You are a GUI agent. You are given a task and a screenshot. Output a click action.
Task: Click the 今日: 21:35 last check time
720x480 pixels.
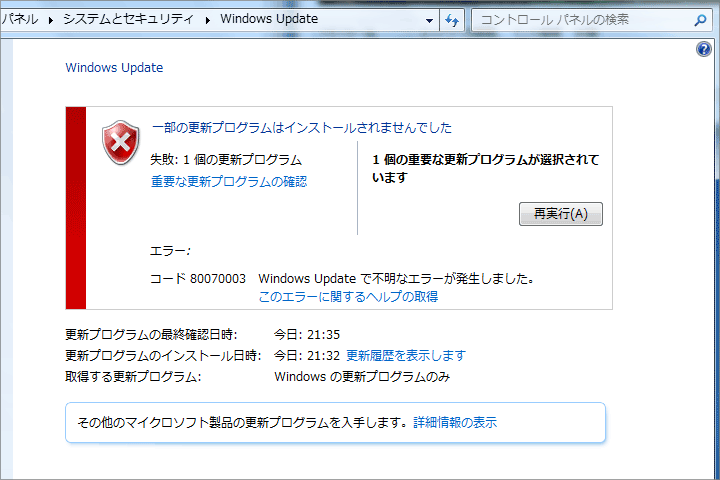(x=307, y=334)
